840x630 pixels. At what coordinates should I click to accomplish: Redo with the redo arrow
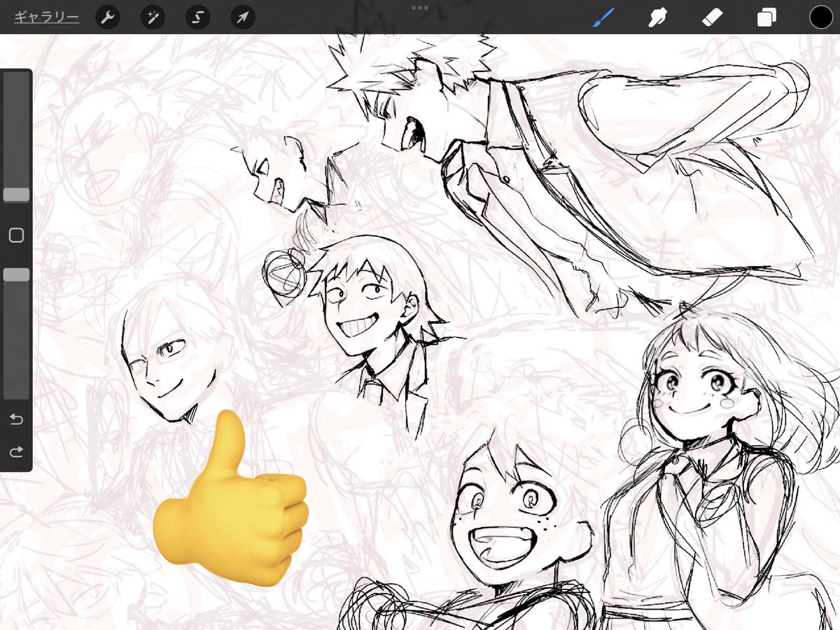pos(16,452)
